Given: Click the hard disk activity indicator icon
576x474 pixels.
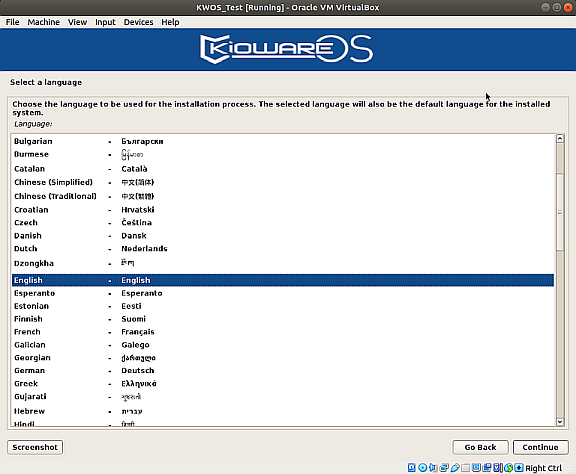Looking at the screenshot, I should [411, 467].
